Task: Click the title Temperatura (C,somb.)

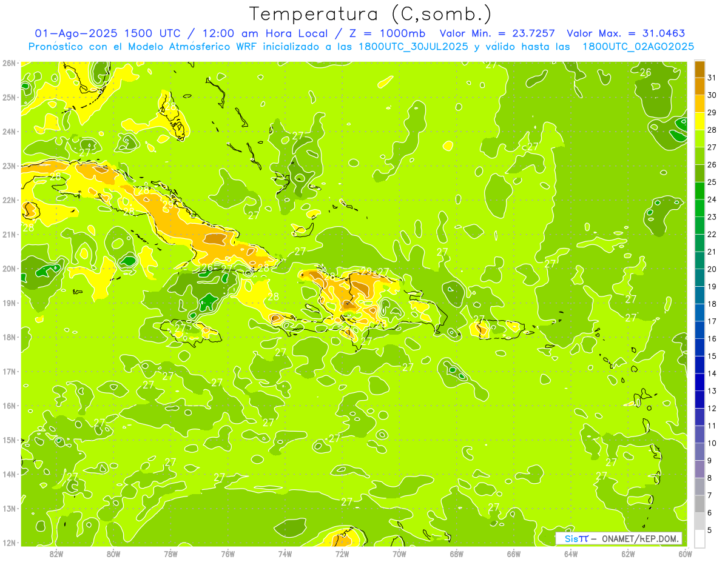Action: (x=370, y=14)
